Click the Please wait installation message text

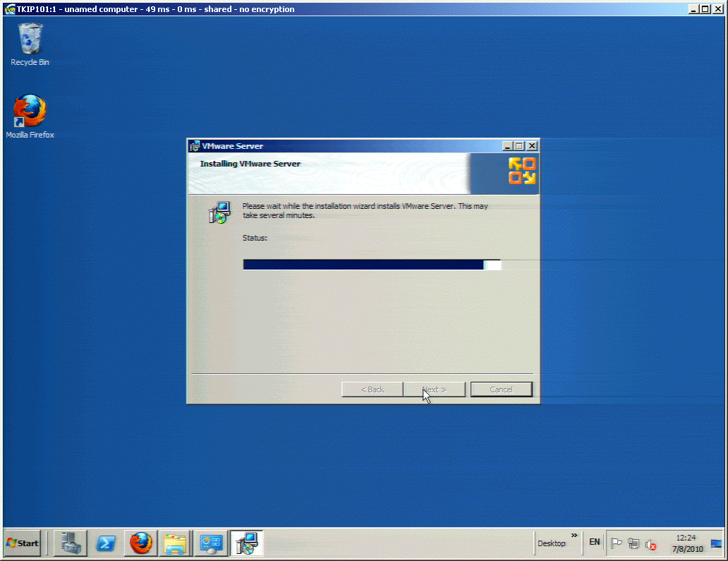[x=365, y=210]
